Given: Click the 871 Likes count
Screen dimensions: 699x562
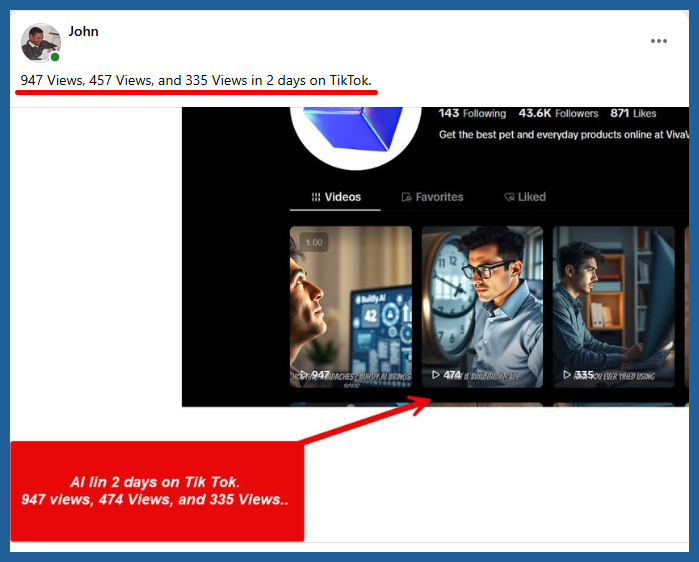Looking at the screenshot, I should click(633, 114).
